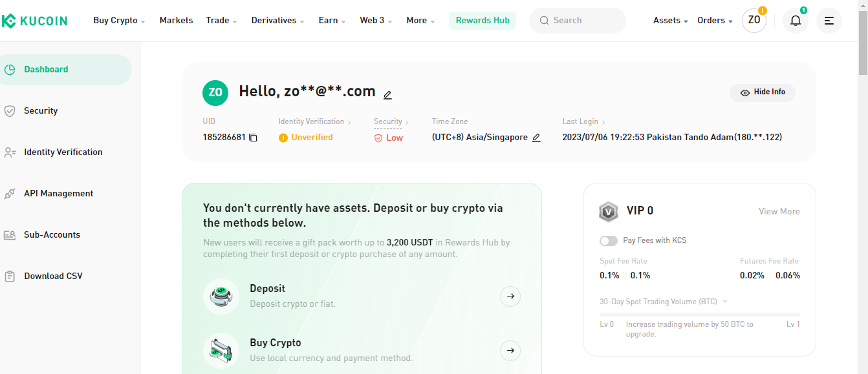Viewport: 868px width, 374px height.
Task: Edit the time zone with the pencil icon
Action: (536, 138)
